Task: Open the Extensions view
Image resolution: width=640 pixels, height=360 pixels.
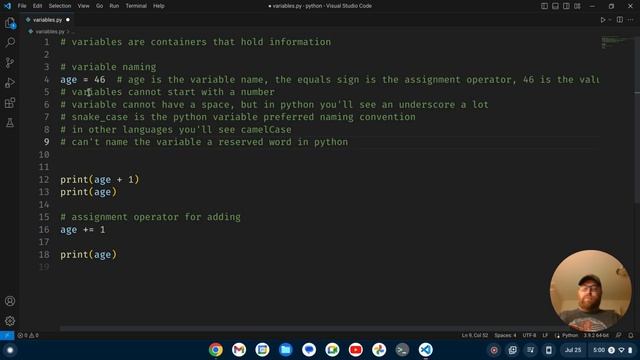Action: coord(10,102)
